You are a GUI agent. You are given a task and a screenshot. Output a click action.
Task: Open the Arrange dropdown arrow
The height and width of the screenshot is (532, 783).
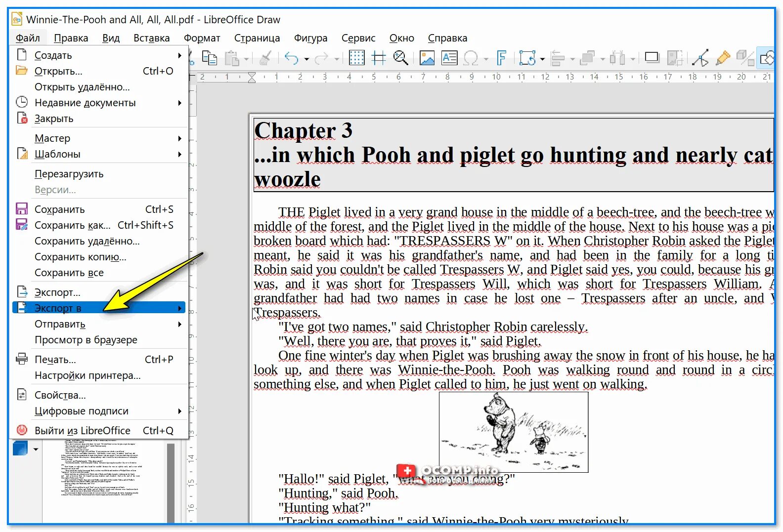point(603,59)
